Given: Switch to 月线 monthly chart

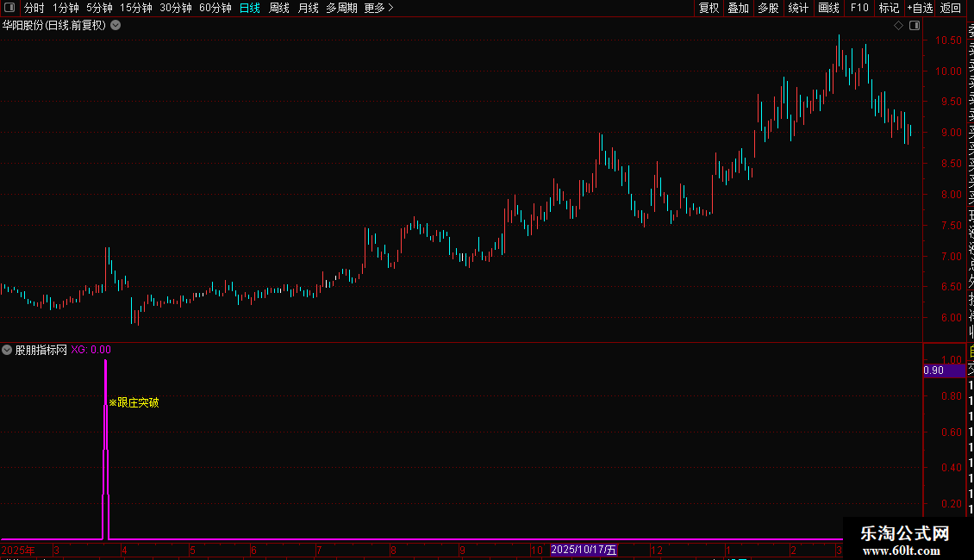Looking at the screenshot, I should point(308,8).
